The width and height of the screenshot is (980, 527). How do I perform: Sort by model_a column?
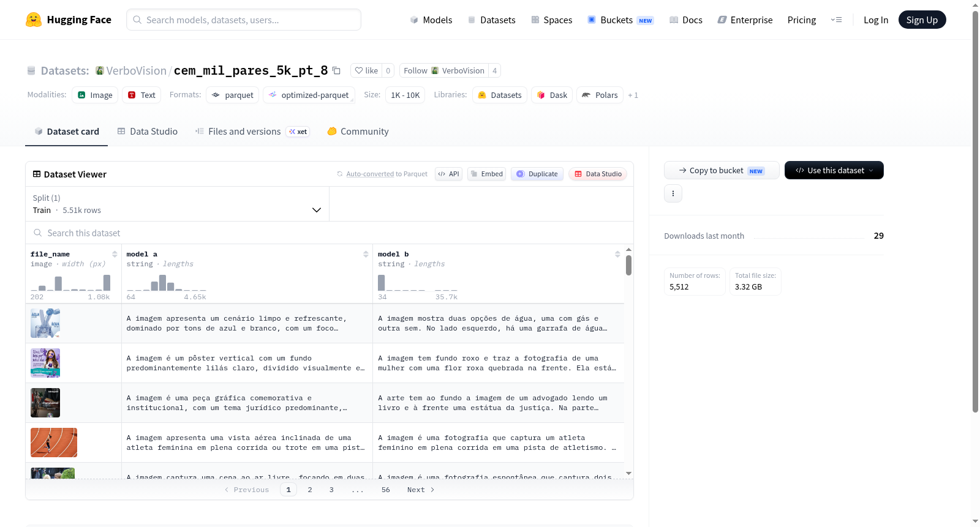point(366,254)
